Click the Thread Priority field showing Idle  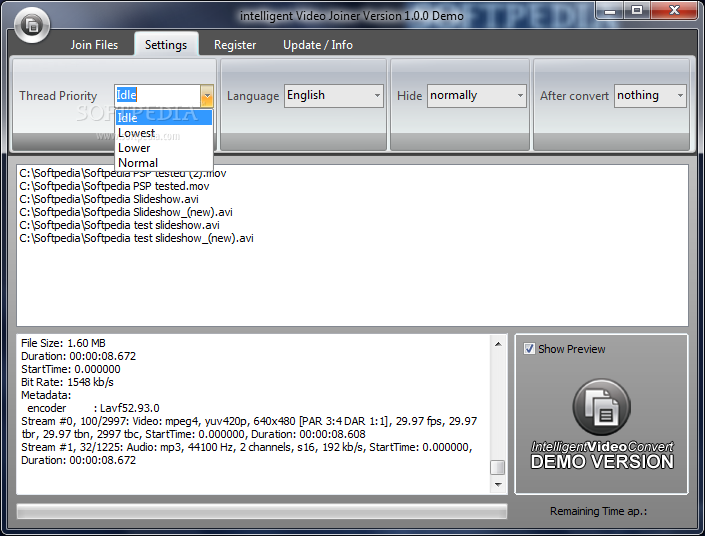point(157,95)
